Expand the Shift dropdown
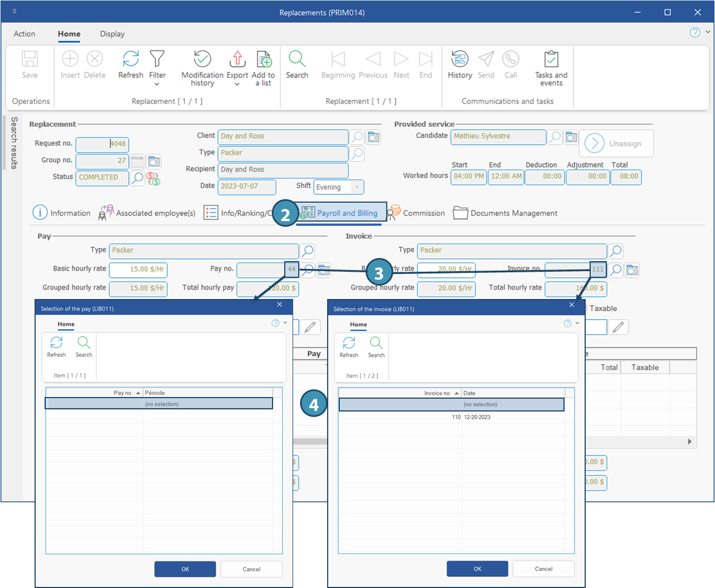Viewport: 715px width, 588px height. click(x=357, y=187)
